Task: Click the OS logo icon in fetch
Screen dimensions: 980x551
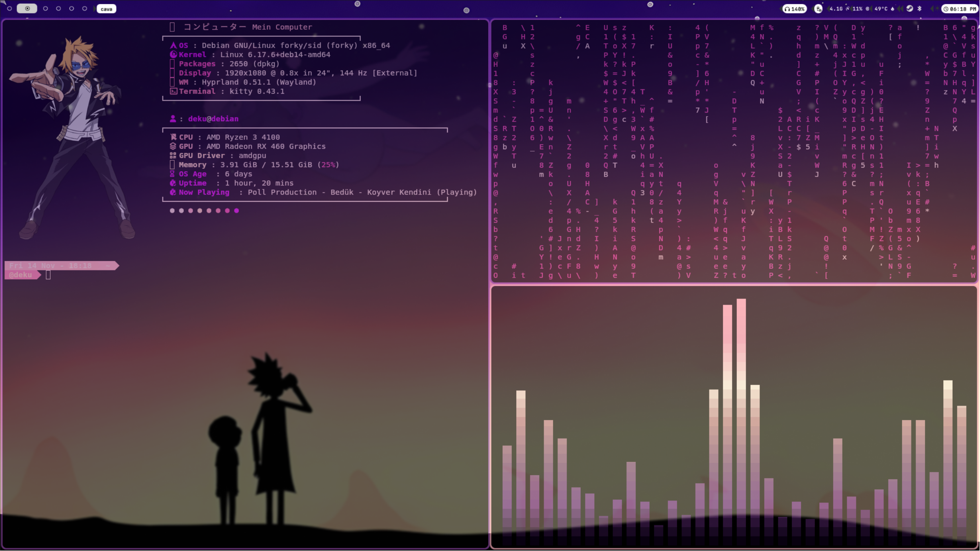Action: (173, 45)
